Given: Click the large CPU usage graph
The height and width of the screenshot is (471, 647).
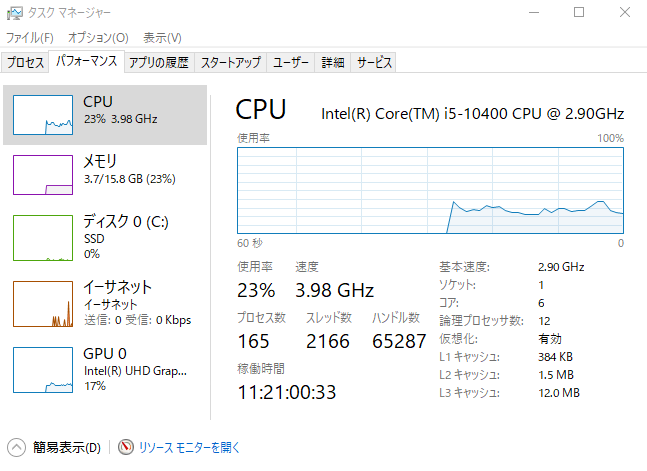Looking at the screenshot, I should pos(430,190).
